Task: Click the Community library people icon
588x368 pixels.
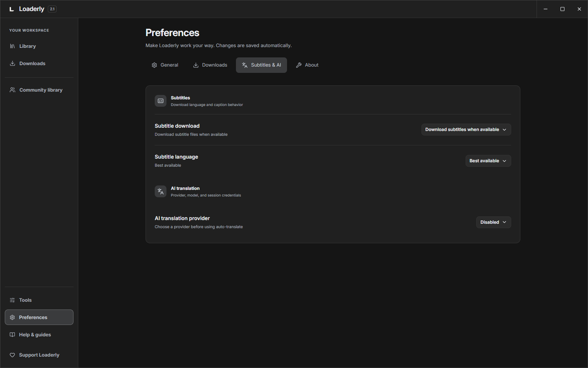Action: click(x=12, y=90)
